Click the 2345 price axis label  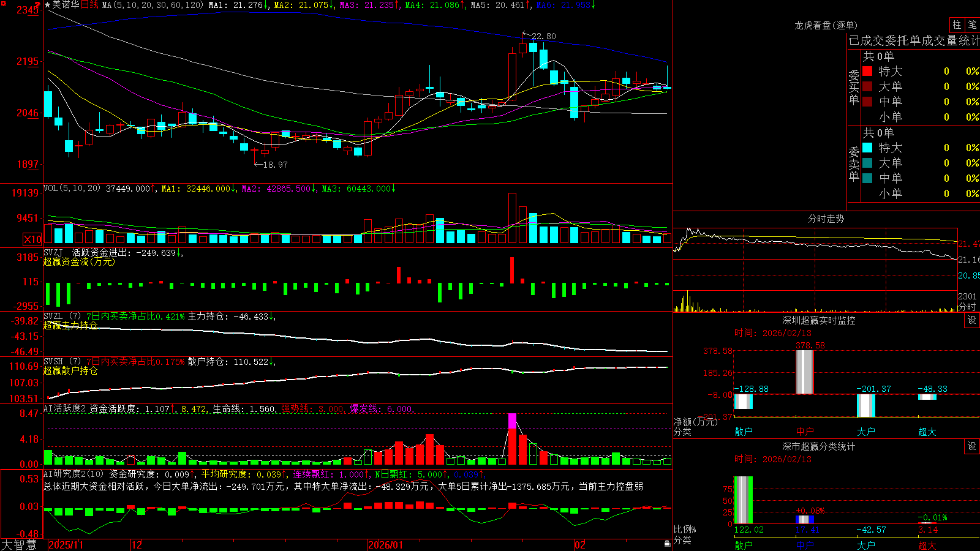[x=28, y=10]
